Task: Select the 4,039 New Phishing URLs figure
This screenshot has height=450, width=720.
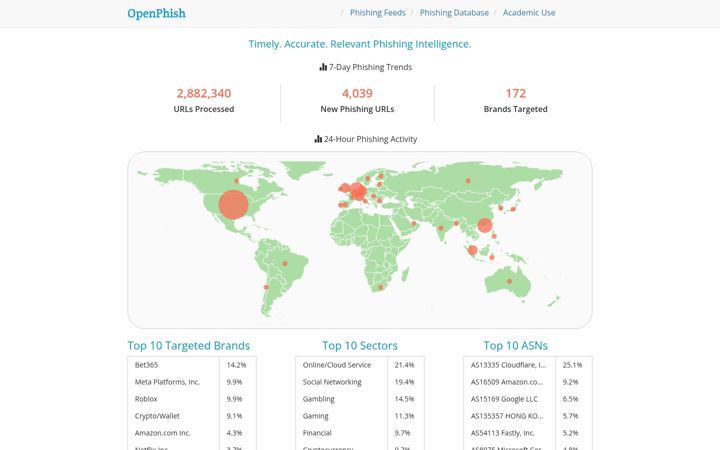Action: [x=357, y=93]
